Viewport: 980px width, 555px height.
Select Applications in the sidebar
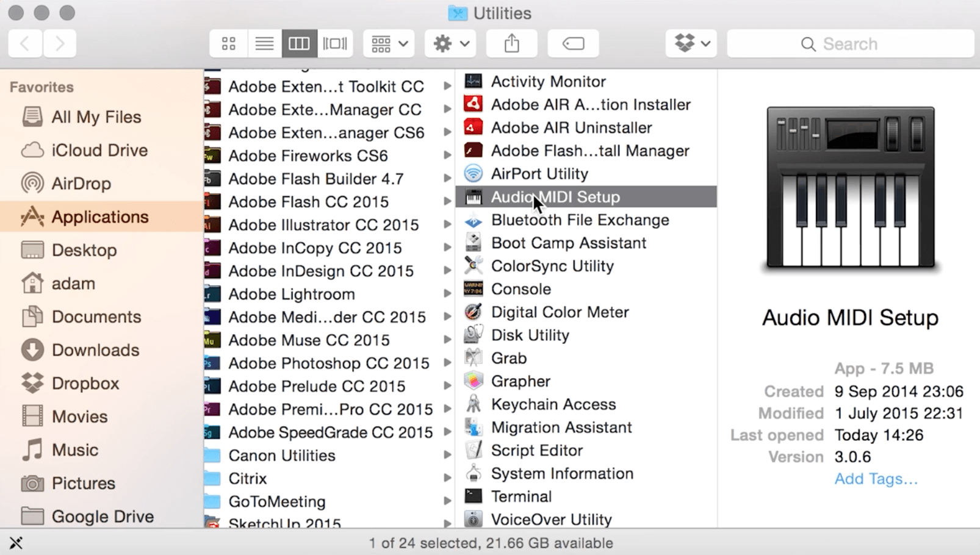(x=101, y=217)
